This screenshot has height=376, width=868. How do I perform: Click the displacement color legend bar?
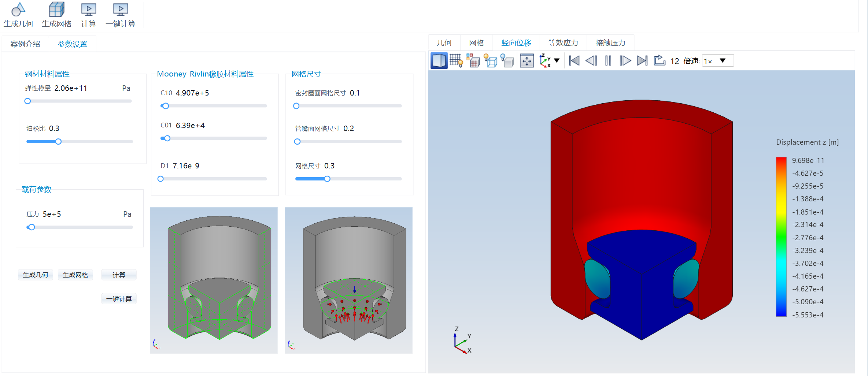point(781,237)
